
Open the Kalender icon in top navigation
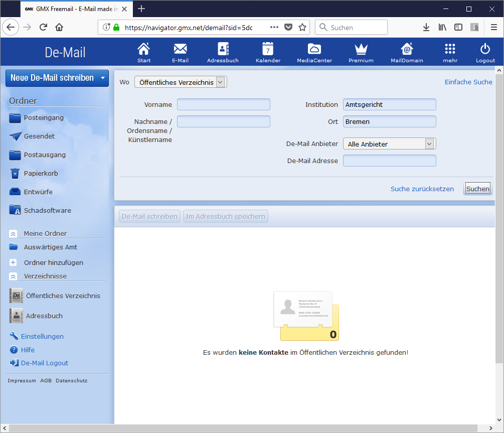(x=268, y=49)
